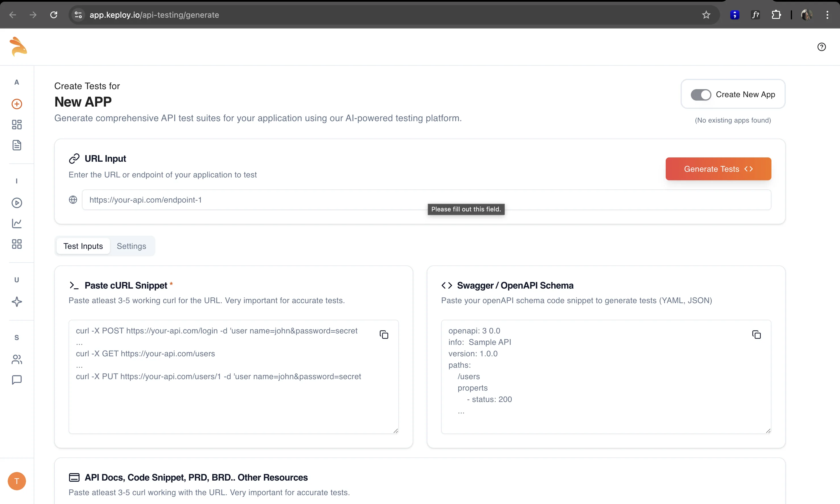This screenshot has width=840, height=504.
Task: Open the dashboard tiles icon below the plus icon
Action: pyautogui.click(x=17, y=125)
